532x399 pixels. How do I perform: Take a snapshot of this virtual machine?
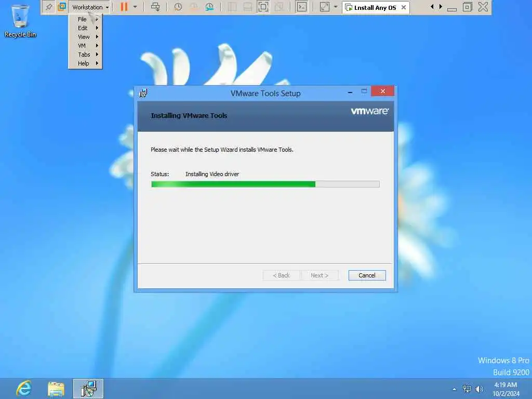click(178, 7)
